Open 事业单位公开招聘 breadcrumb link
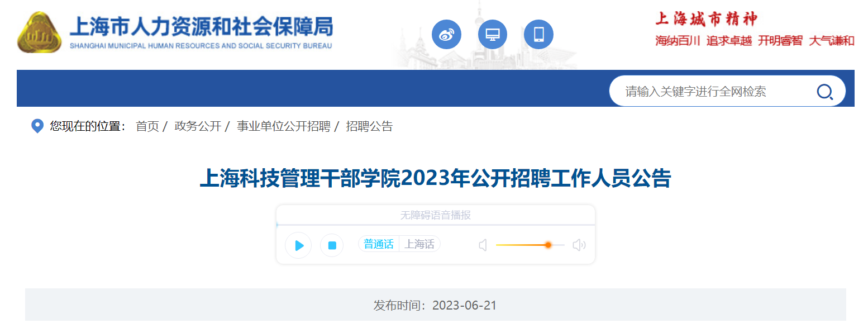This screenshot has width=868, height=328. pos(284,126)
